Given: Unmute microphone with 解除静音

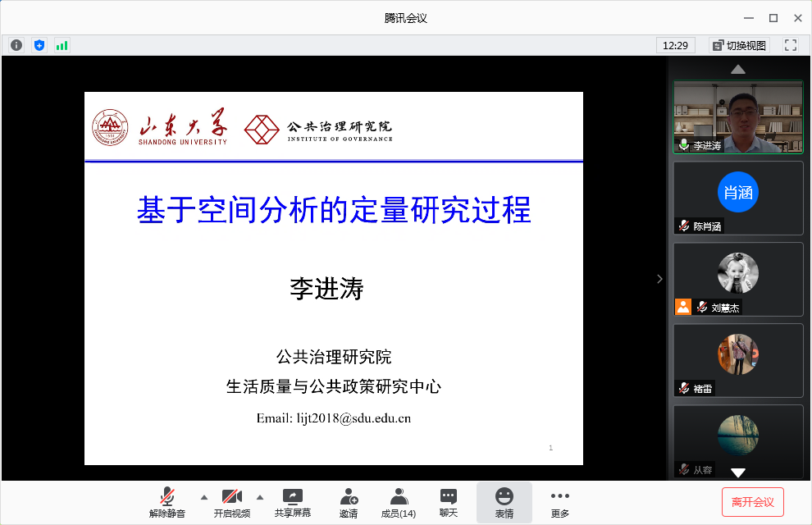Looking at the screenshot, I should point(167,502).
